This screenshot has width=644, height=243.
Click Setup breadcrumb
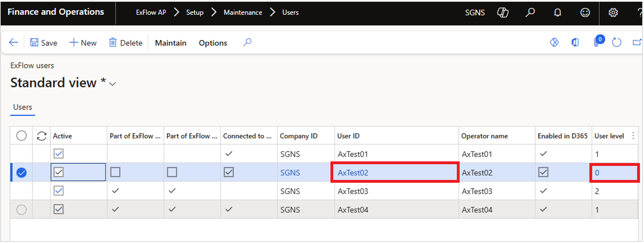point(195,12)
